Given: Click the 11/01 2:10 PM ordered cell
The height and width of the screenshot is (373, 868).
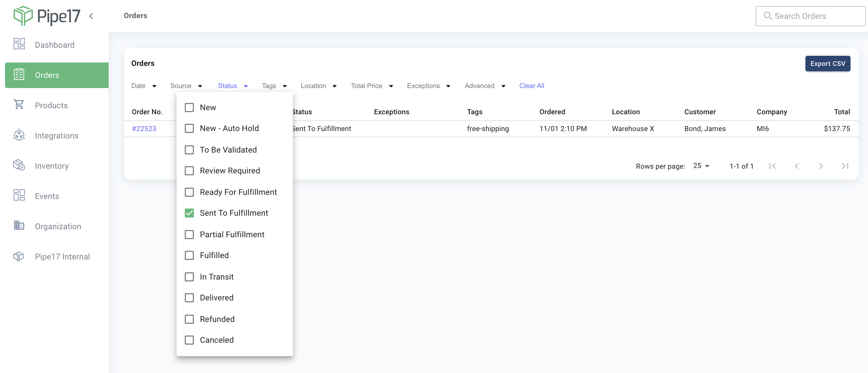Looking at the screenshot, I should tap(563, 129).
